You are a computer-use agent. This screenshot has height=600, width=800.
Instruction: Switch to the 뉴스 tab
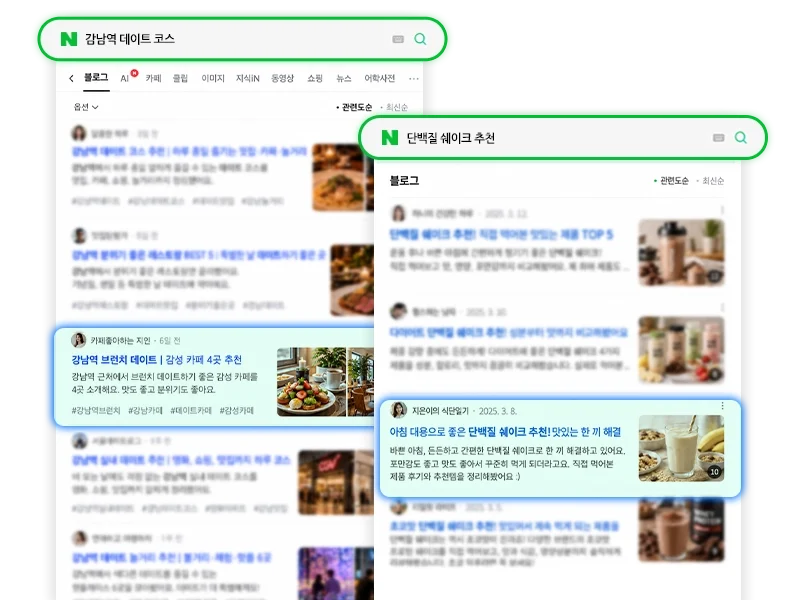click(x=343, y=78)
